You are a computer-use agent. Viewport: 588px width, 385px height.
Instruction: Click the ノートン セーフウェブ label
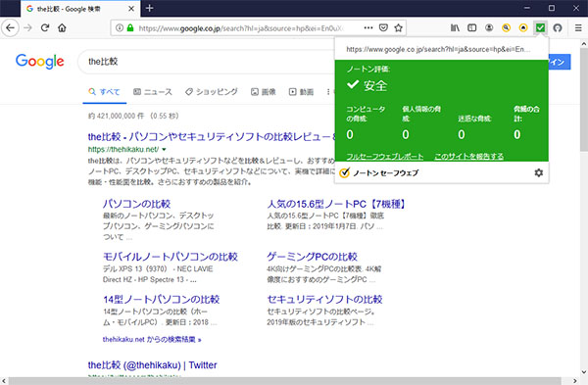386,172
